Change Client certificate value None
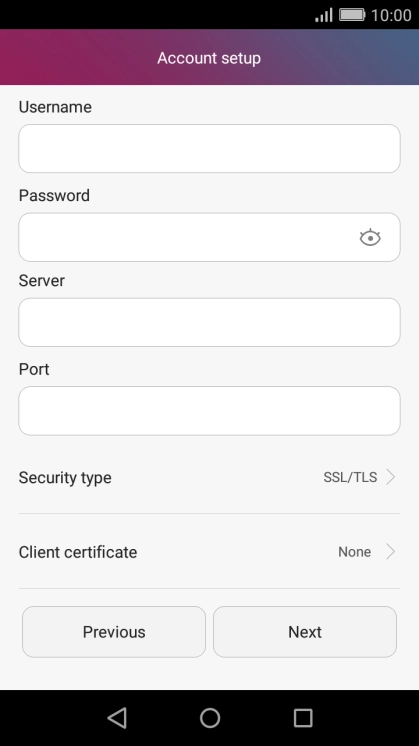Viewport: 419px width, 746px height. 354,552
